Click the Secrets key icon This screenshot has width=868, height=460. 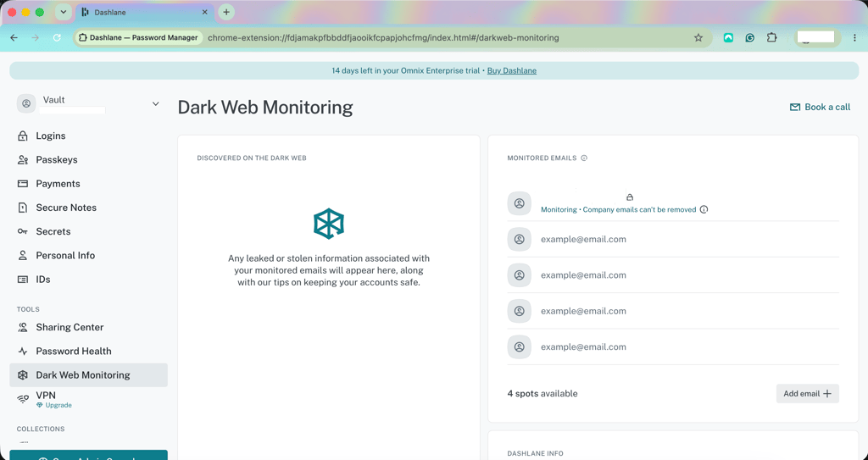(23, 231)
